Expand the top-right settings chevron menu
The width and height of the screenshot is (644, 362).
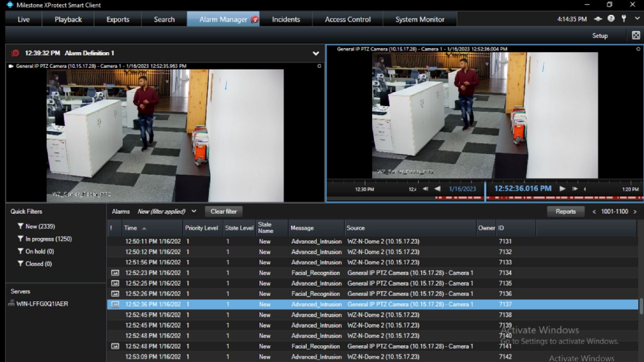(637, 19)
